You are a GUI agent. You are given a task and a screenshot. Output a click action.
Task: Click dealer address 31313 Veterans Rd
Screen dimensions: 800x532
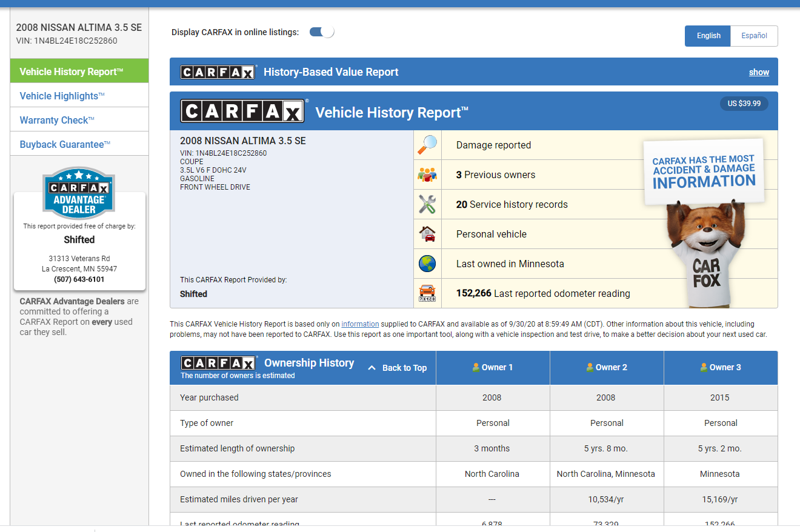point(79,259)
